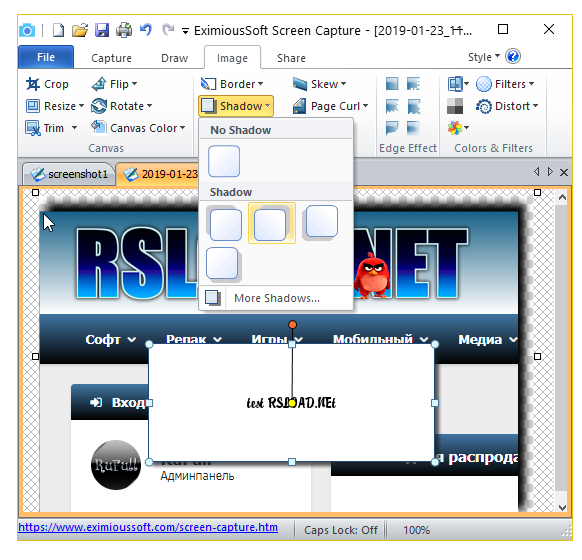Click the top-left canvas selection handle
This screenshot has width=582, height=560.
click(x=35, y=193)
